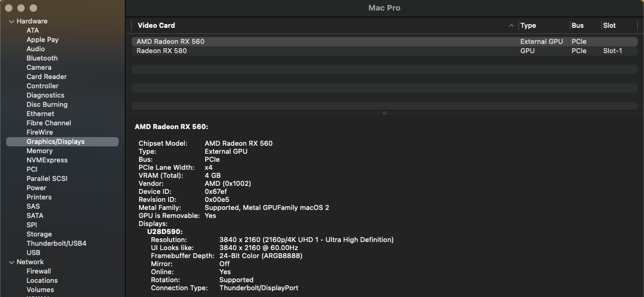Select SATA in sidebar
This screenshot has height=297, width=644.
35,215
